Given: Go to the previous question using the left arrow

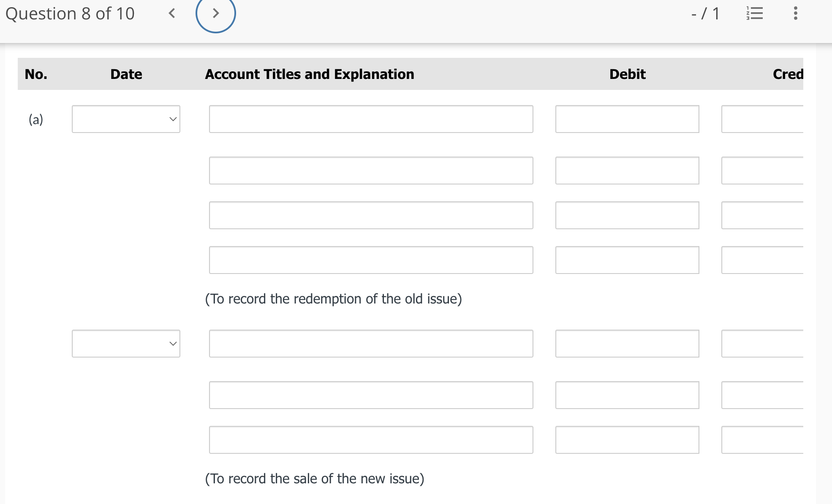Looking at the screenshot, I should (171, 14).
